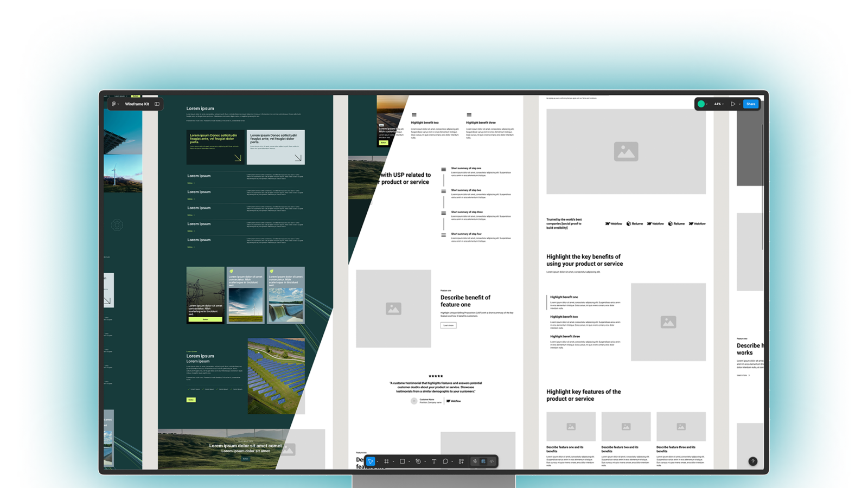
Task: Click the green user avatar
Action: coord(701,104)
